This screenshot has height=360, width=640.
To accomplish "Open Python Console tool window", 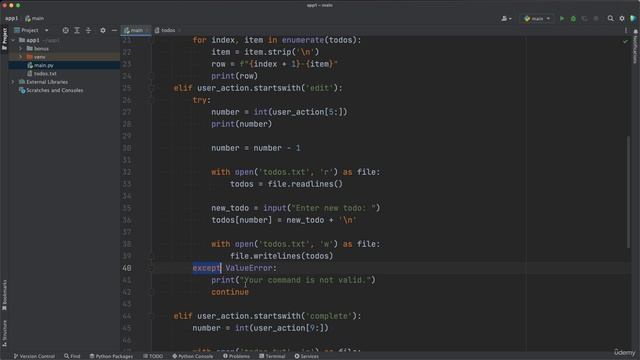I will tap(193, 356).
